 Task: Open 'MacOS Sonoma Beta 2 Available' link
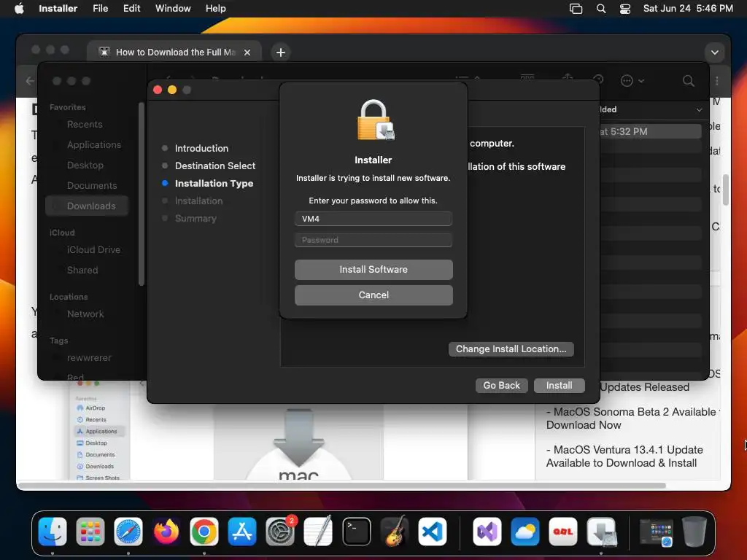(x=632, y=418)
